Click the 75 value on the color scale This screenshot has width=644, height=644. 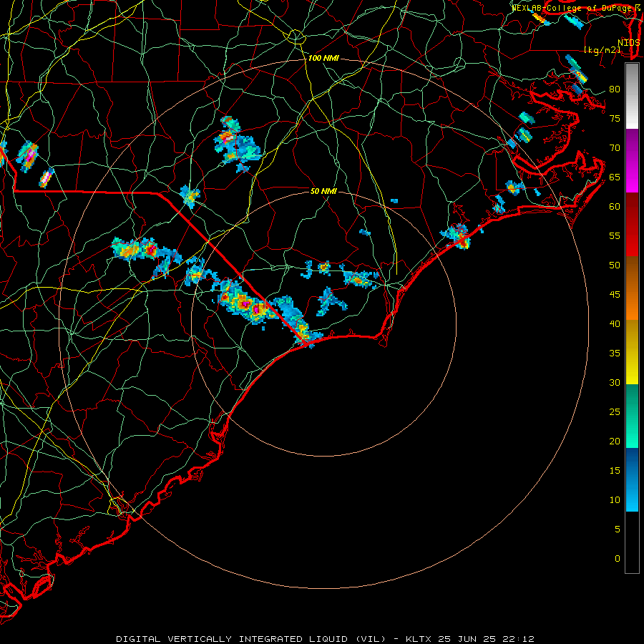[615, 119]
